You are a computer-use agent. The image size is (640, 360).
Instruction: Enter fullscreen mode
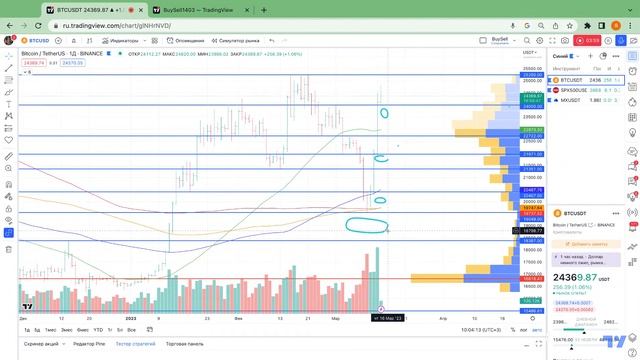tap(552, 40)
